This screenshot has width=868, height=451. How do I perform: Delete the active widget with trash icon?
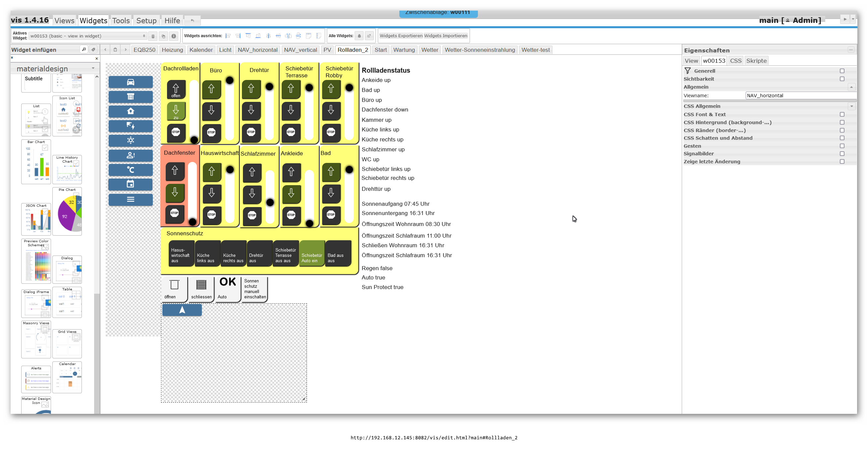[x=153, y=36]
